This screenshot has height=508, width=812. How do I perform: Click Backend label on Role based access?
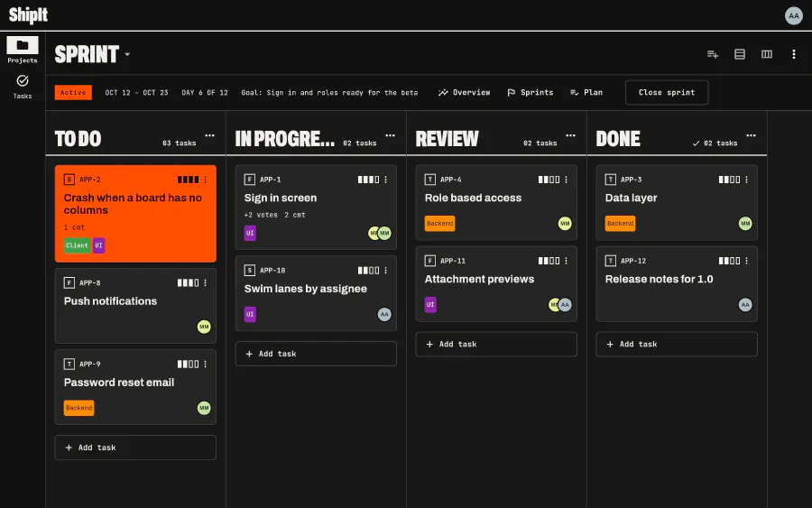(439, 224)
